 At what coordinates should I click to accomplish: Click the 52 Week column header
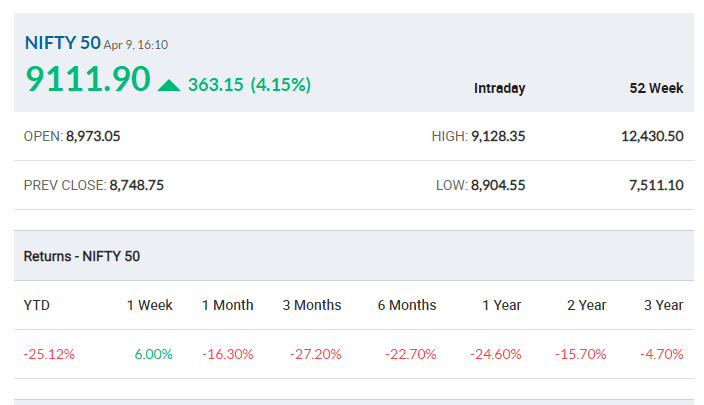656,88
